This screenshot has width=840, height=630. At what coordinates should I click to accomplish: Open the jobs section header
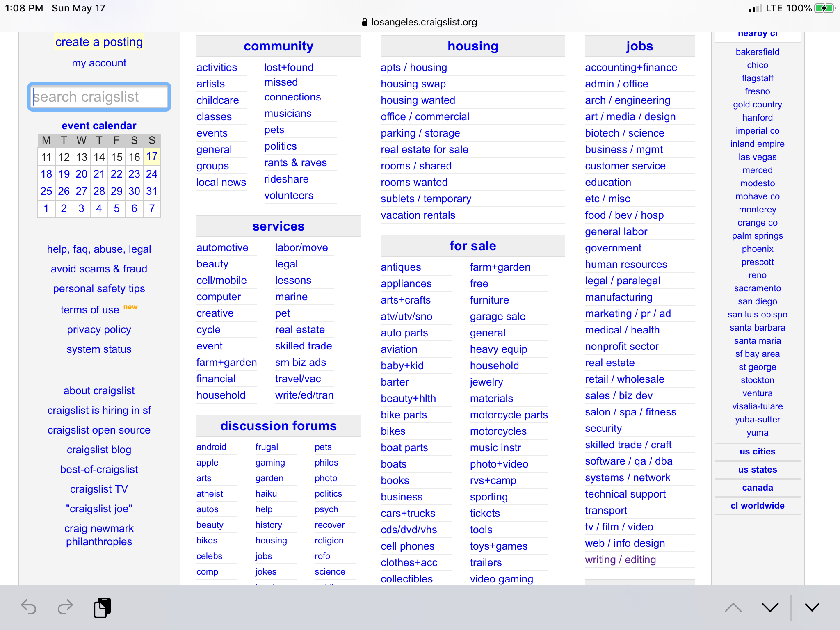[x=639, y=46]
